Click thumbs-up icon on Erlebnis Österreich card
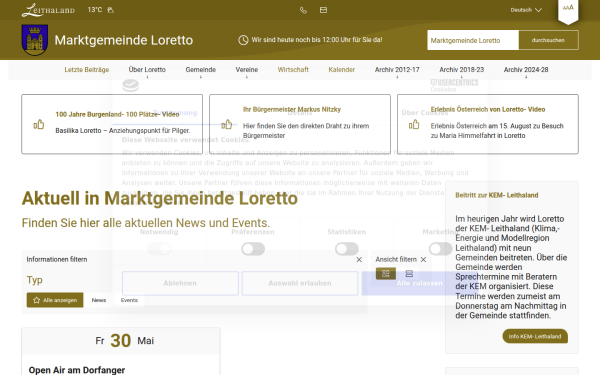This screenshot has width=600, height=375. [414, 124]
